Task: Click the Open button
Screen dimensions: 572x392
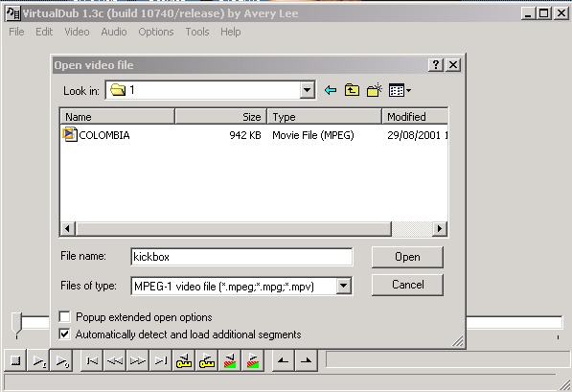Action: [x=407, y=257]
